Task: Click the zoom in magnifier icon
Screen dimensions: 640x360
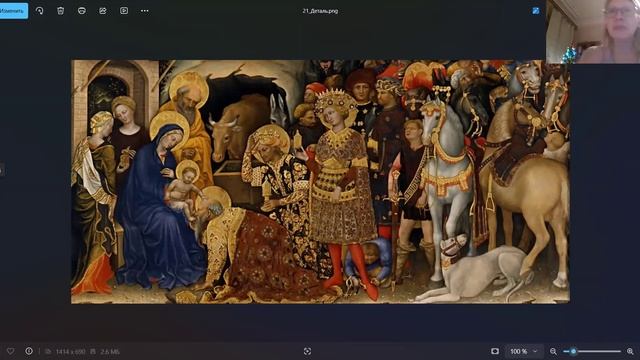Action: [630, 351]
